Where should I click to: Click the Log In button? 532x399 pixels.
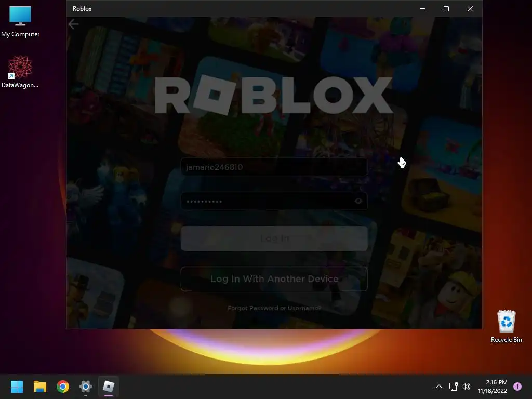coord(274,238)
